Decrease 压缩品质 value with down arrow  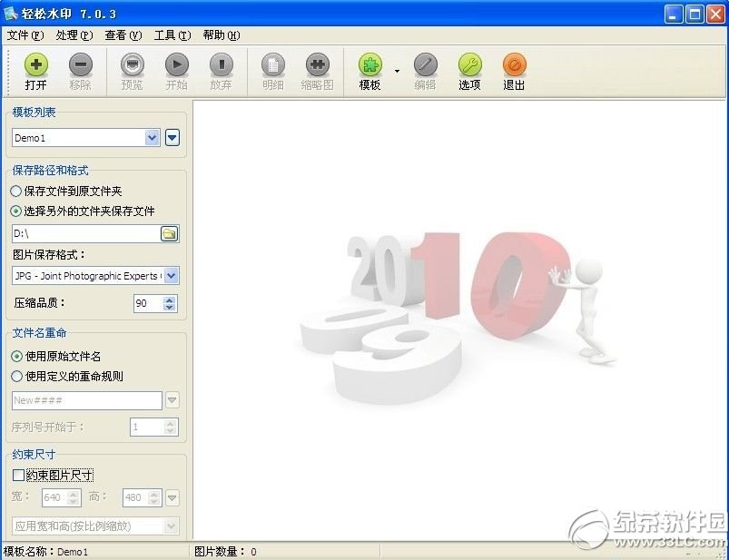pos(170,307)
